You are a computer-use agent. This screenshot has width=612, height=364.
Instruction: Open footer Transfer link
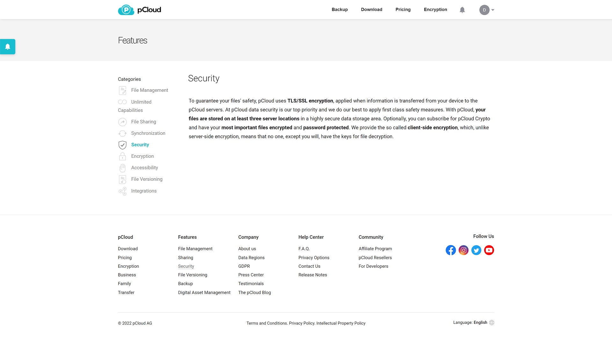tap(126, 293)
